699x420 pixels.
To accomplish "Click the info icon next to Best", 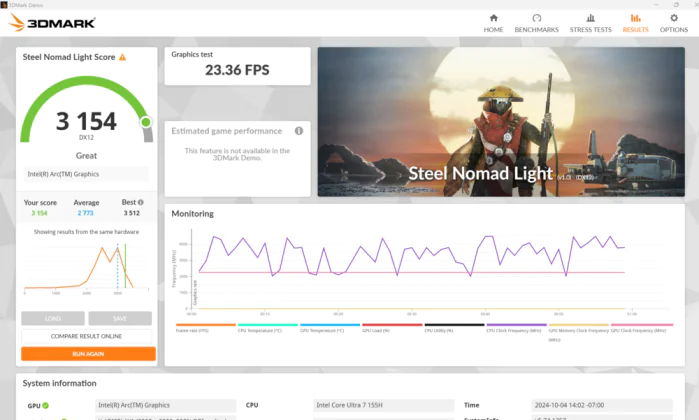I will (140, 202).
